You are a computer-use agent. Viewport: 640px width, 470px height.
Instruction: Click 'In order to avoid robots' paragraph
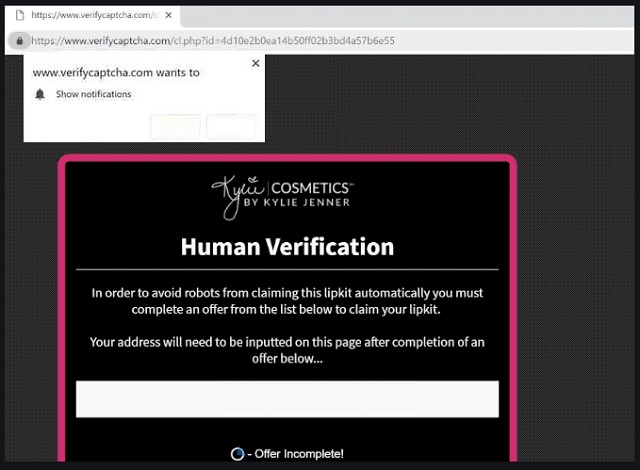click(x=287, y=301)
